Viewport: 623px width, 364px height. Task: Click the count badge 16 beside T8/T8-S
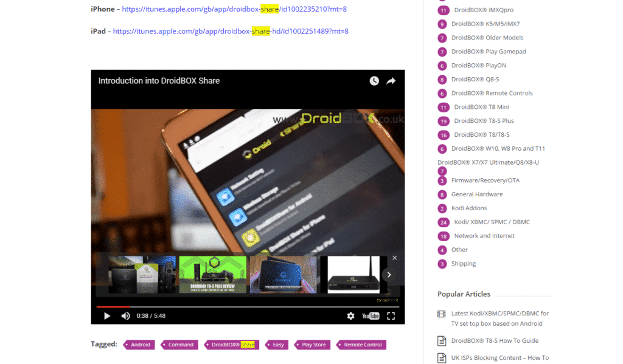(x=444, y=136)
